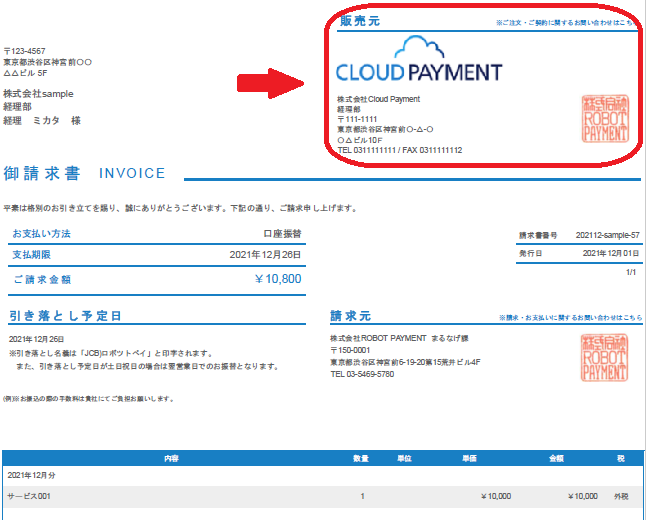
Task: Click the 販売元 heading
Action: [x=360, y=21]
